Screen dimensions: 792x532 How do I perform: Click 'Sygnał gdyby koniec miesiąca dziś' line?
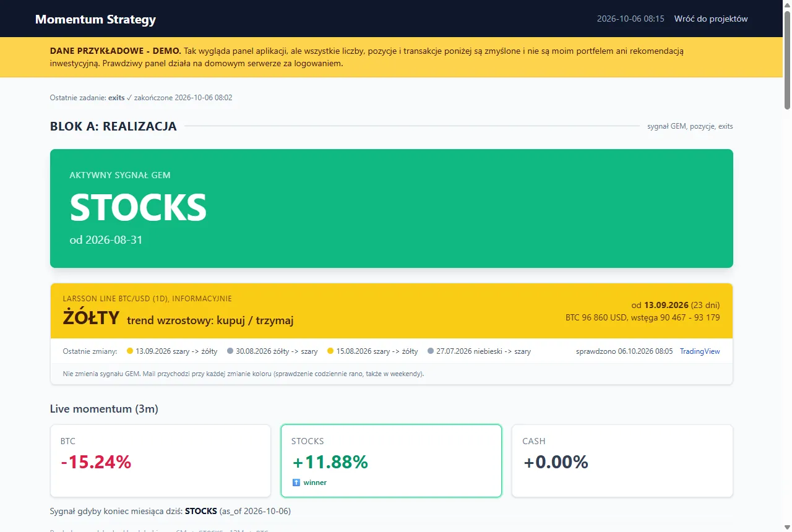coord(170,512)
